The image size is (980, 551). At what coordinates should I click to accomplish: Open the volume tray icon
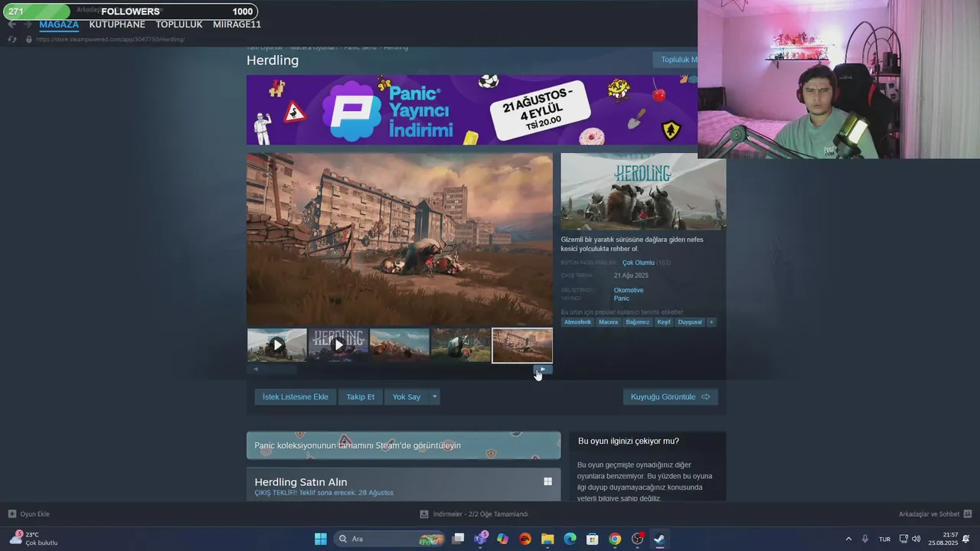click(x=916, y=539)
